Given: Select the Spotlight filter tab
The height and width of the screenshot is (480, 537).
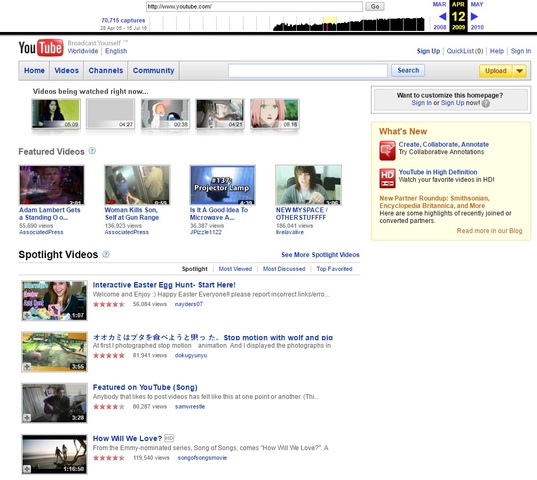Looking at the screenshot, I should point(195,269).
